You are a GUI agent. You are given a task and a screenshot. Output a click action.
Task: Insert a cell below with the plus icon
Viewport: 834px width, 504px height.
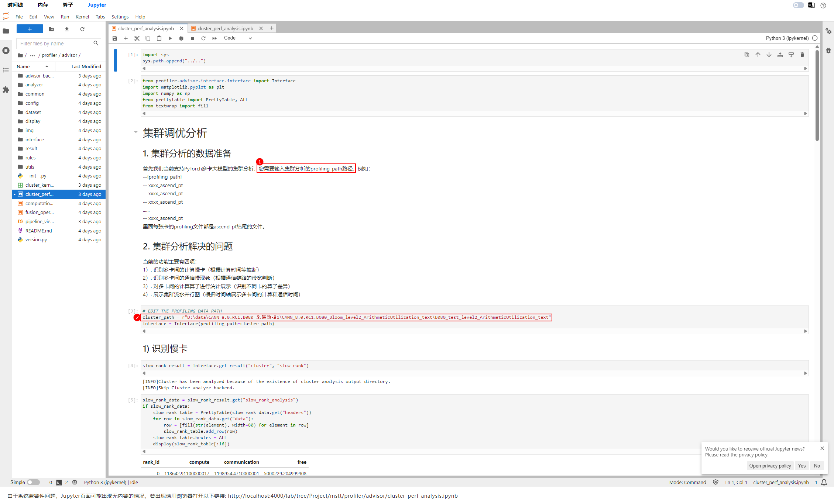[126, 38]
